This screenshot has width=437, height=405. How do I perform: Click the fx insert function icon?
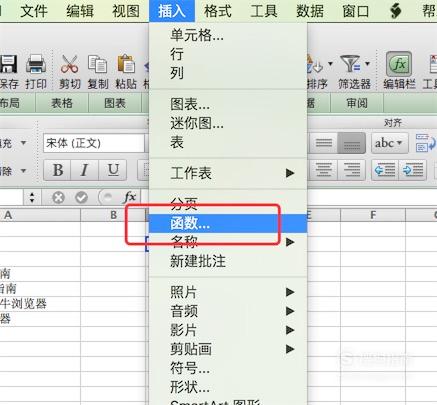[x=129, y=197]
